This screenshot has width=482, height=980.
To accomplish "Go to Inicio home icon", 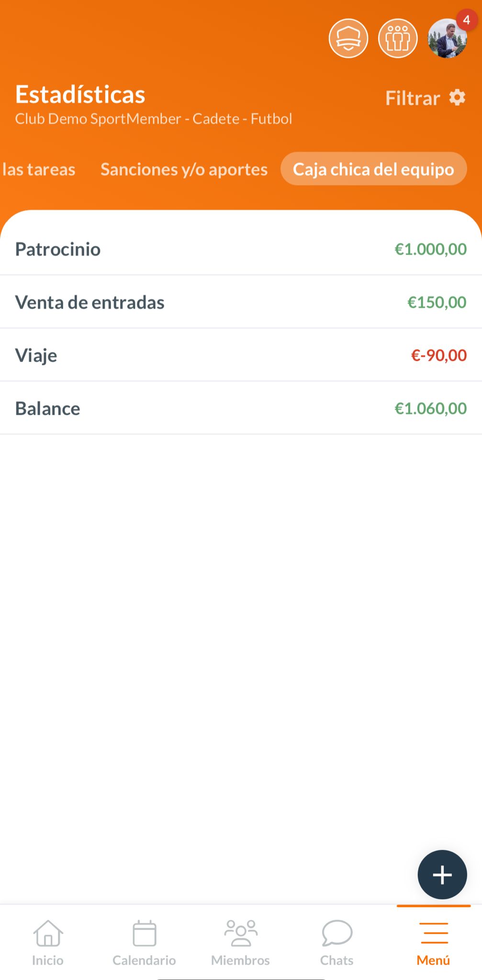I will pyautogui.click(x=48, y=933).
